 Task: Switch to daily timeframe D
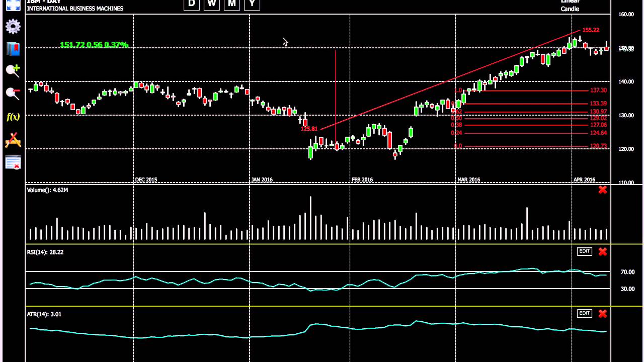tap(192, 4)
